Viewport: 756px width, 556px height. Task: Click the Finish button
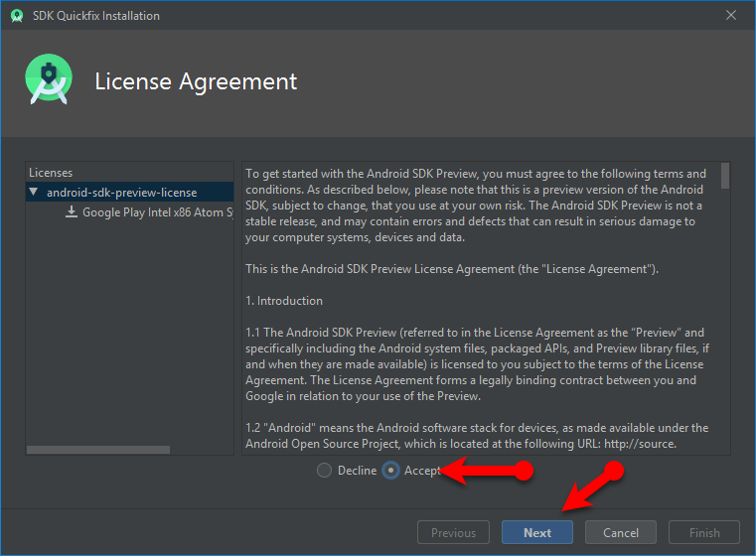tap(704, 532)
